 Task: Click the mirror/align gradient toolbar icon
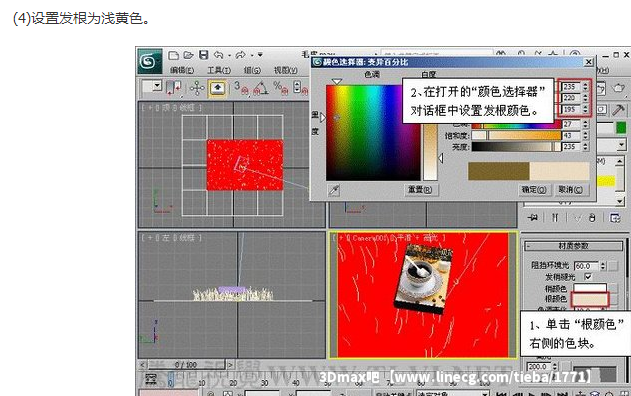point(174,88)
